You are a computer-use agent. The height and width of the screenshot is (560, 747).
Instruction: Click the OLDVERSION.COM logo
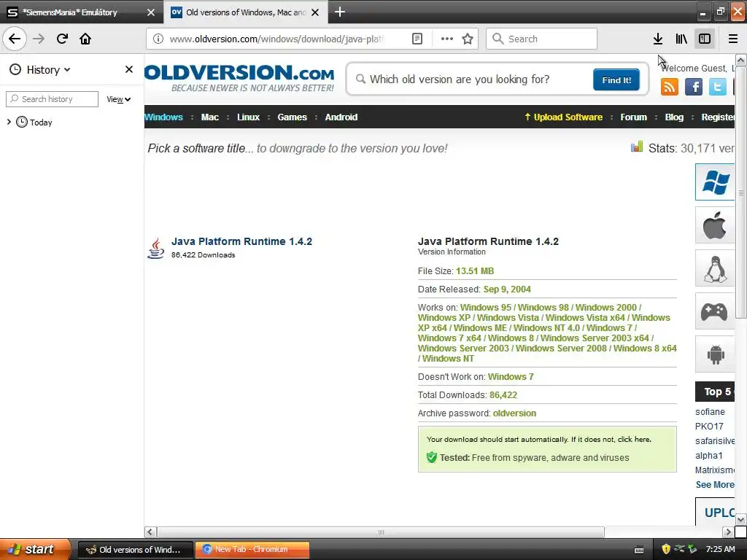[239, 78]
